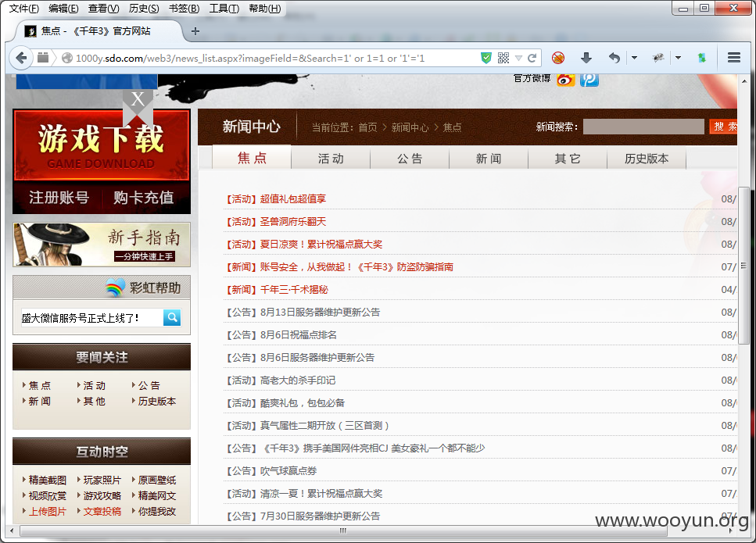Open the 书签(B) menu
The image size is (756, 543).
[x=185, y=8]
